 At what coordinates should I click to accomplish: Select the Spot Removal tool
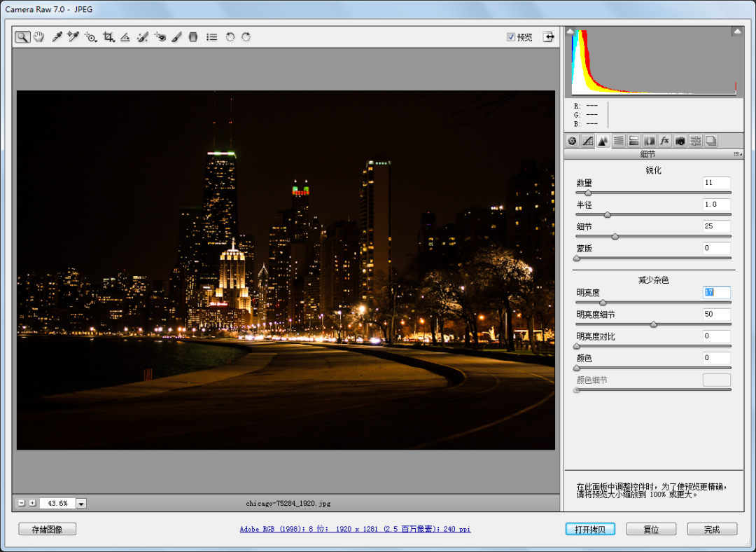142,36
